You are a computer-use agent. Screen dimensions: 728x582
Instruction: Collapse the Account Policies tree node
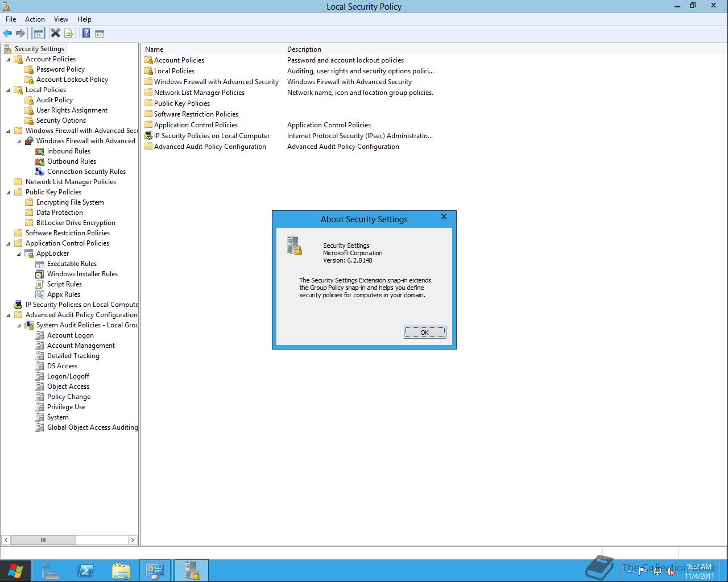point(8,59)
